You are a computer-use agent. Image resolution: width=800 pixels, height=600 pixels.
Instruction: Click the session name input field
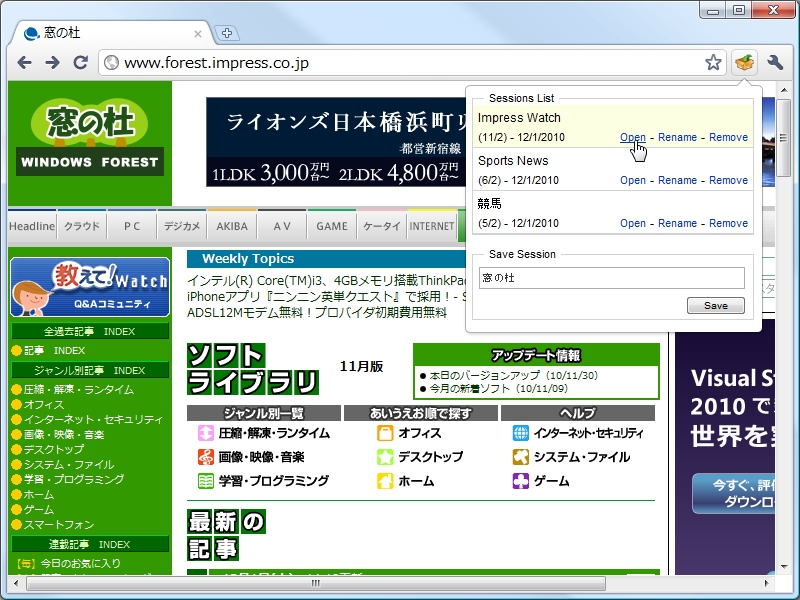610,277
